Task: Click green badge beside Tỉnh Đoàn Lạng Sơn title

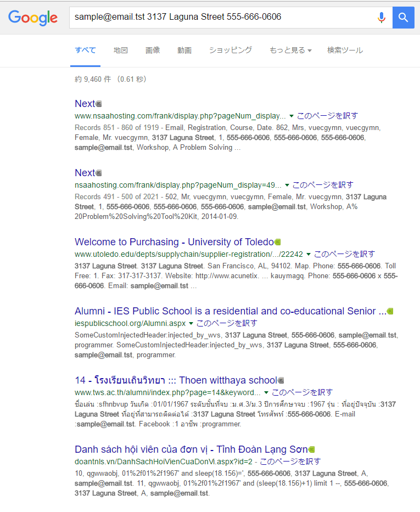Action: click(312, 449)
